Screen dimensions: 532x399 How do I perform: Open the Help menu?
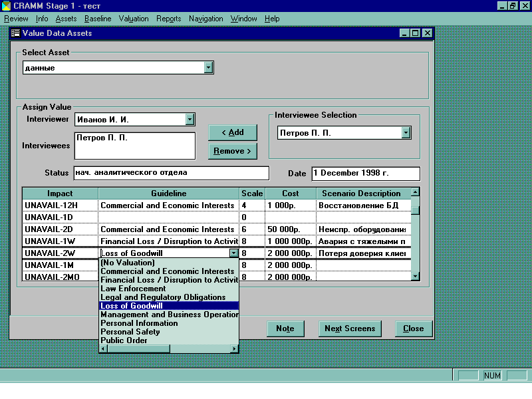tap(272, 19)
